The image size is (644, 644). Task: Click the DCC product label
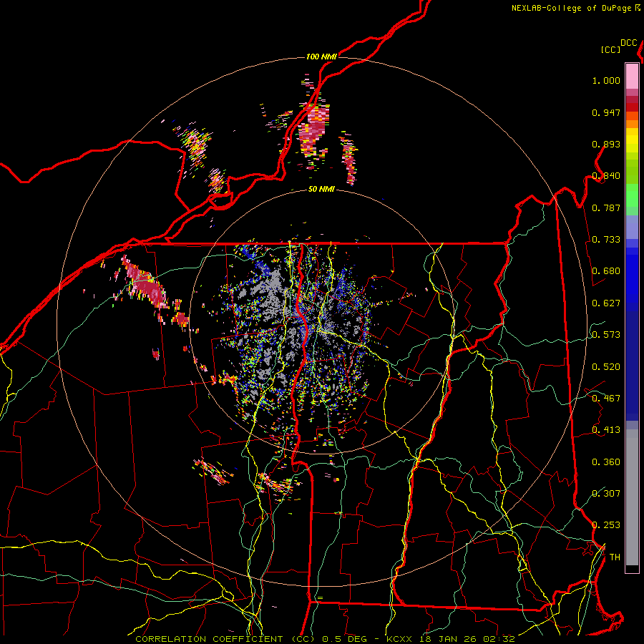(629, 43)
